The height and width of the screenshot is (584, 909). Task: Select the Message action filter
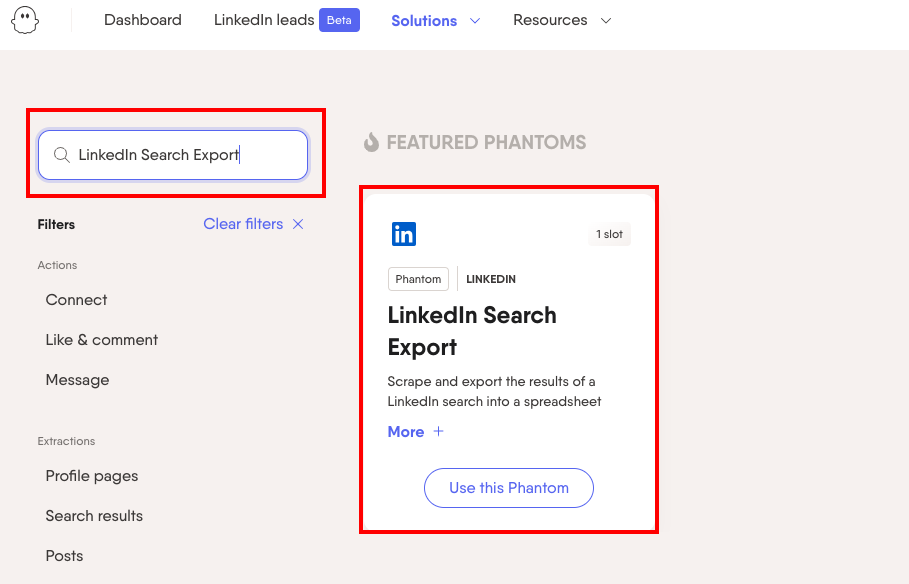click(x=77, y=380)
